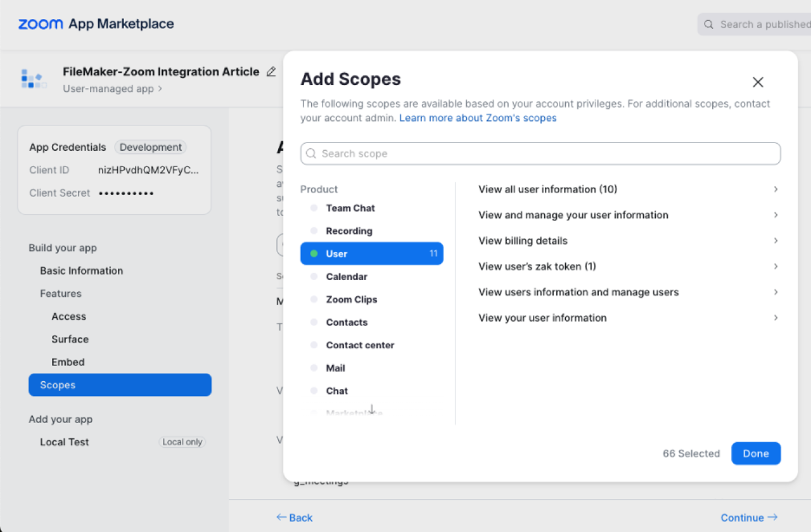The width and height of the screenshot is (811, 532).
Task: Click the scope count badge showing 11
Action: [x=433, y=253]
